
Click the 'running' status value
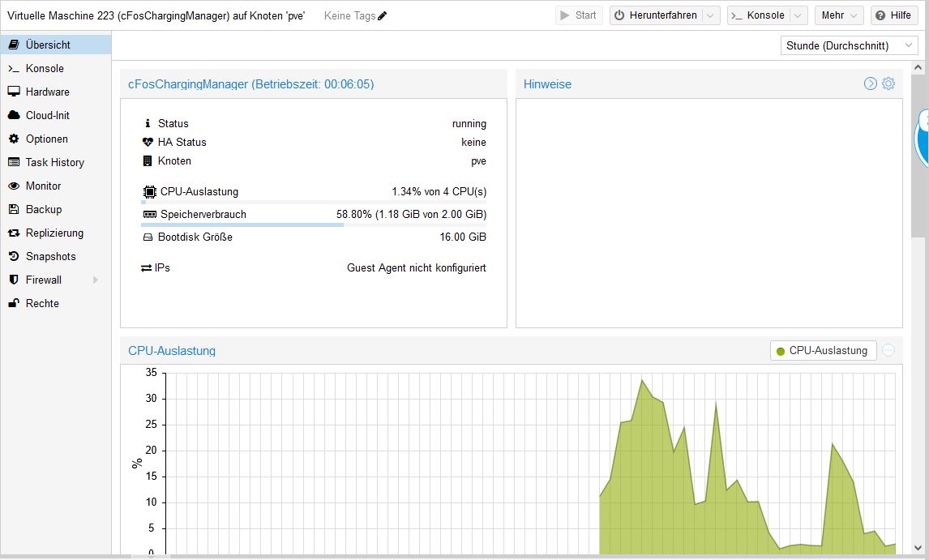coord(469,123)
